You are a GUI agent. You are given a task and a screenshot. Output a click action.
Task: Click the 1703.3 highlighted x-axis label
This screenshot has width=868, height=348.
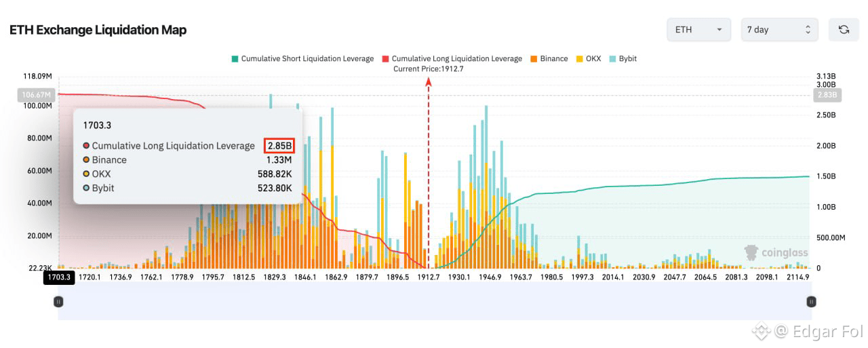(x=58, y=277)
